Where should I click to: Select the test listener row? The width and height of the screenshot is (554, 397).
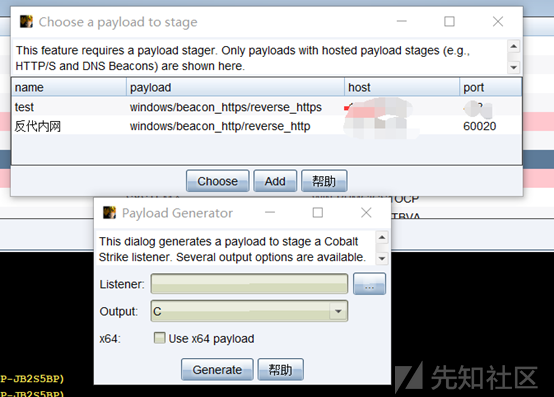[267, 107]
